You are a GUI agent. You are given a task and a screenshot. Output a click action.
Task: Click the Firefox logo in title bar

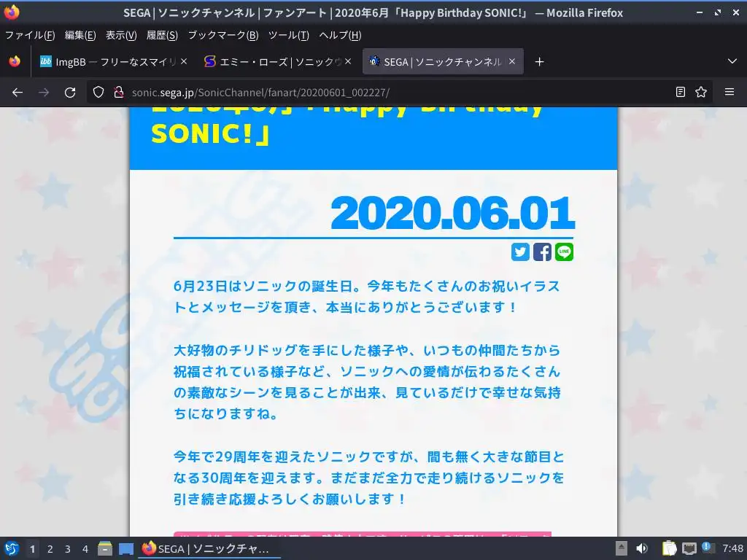12,12
